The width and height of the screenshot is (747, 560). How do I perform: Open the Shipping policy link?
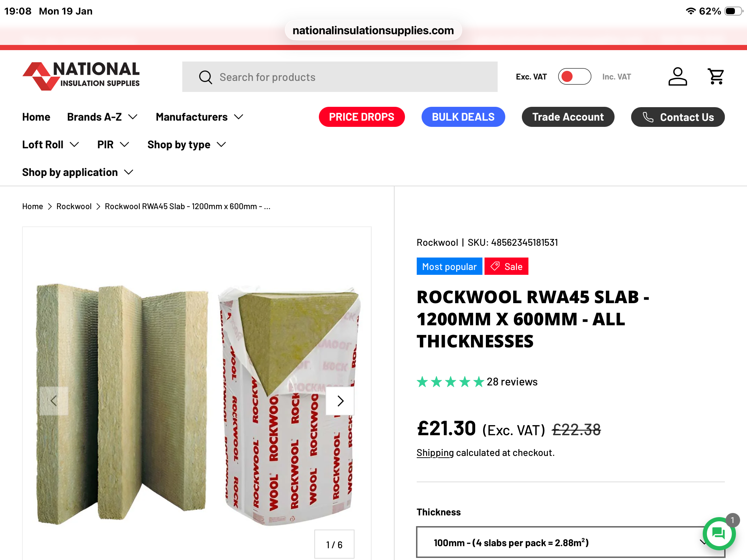click(x=435, y=453)
